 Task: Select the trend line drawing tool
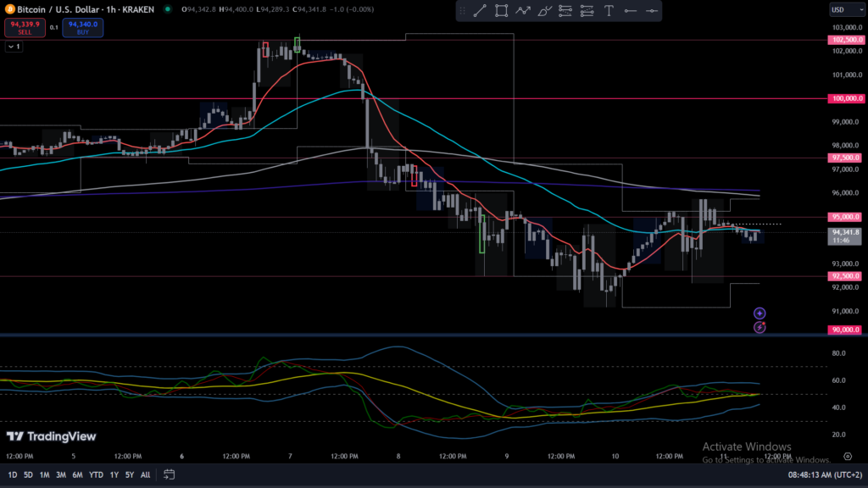(x=480, y=11)
